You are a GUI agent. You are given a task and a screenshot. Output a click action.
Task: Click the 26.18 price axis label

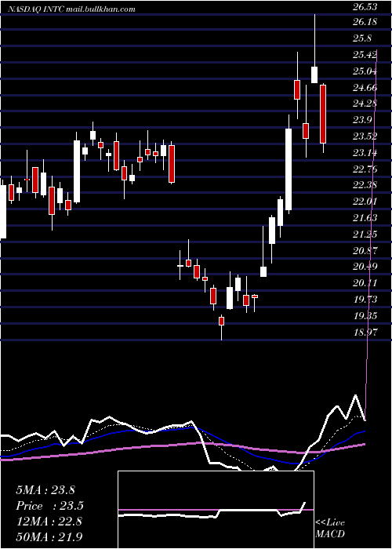[365, 22]
